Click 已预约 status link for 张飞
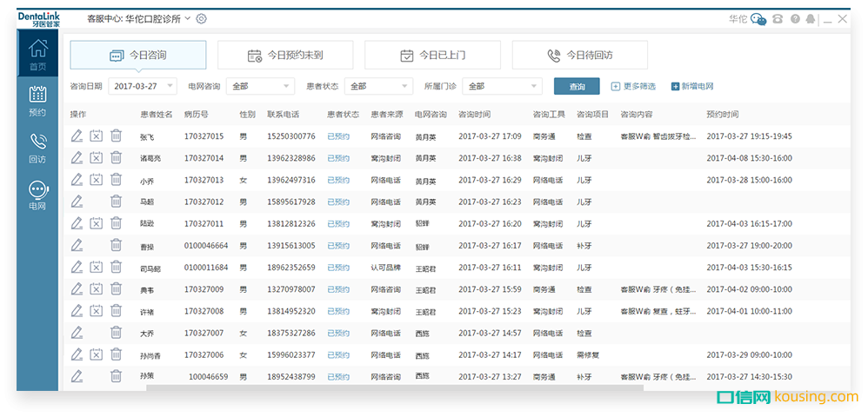Screen dimensions: 868x417 [x=338, y=136]
